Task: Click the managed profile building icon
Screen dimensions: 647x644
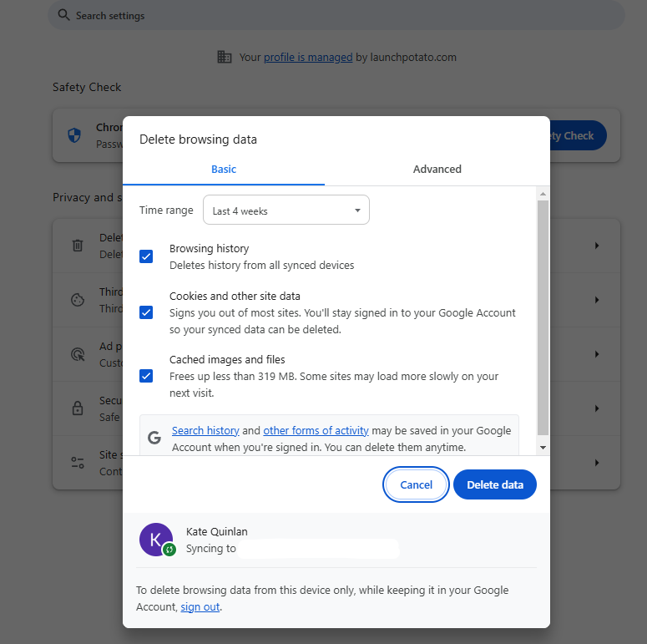Action: (x=224, y=57)
